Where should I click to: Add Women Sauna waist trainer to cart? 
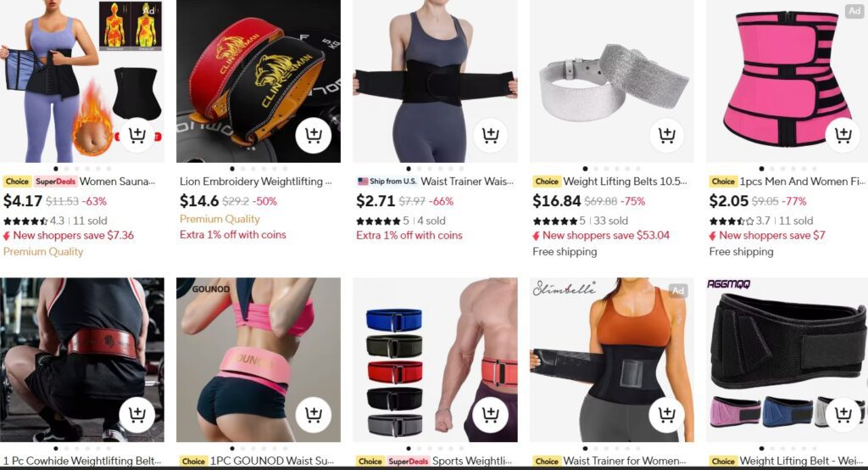coord(136,135)
